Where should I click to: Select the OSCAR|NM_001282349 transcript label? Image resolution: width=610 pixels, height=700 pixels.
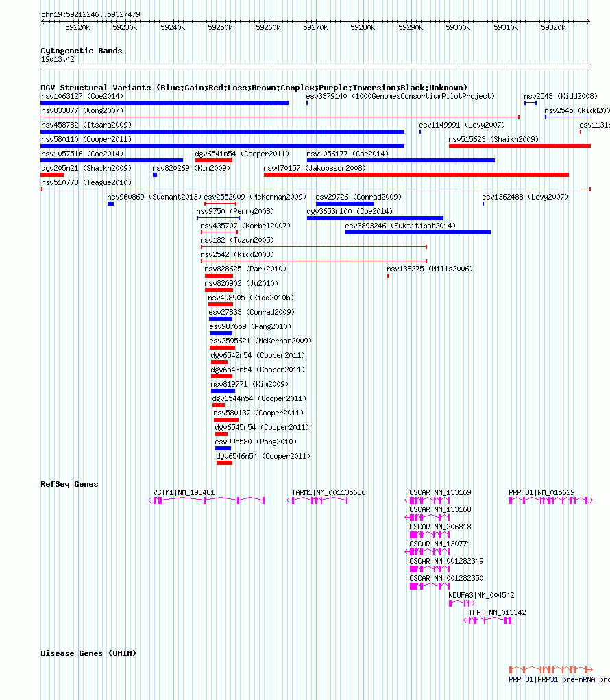click(446, 561)
